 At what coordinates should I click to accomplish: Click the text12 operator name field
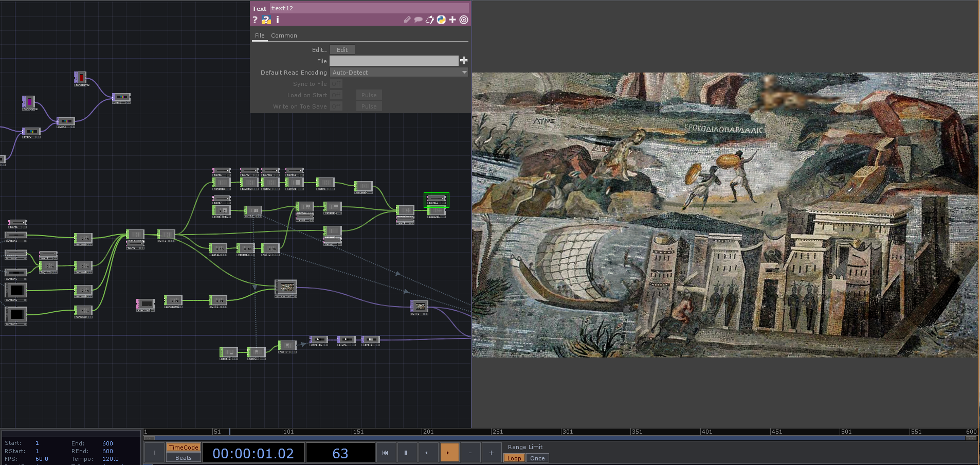[x=369, y=8]
